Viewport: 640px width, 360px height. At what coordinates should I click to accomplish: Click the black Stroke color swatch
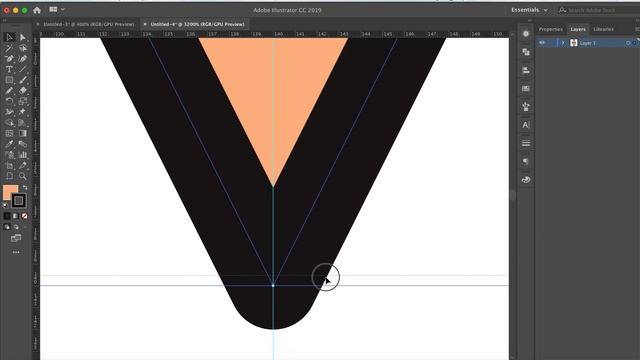coord(18,200)
